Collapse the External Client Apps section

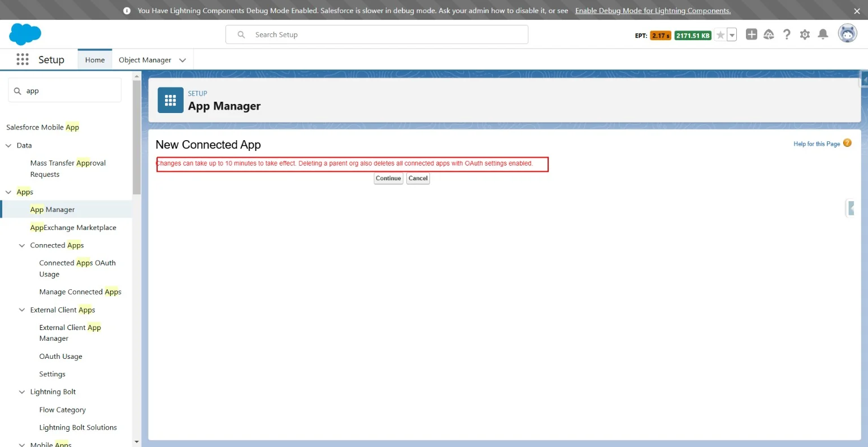click(x=22, y=310)
